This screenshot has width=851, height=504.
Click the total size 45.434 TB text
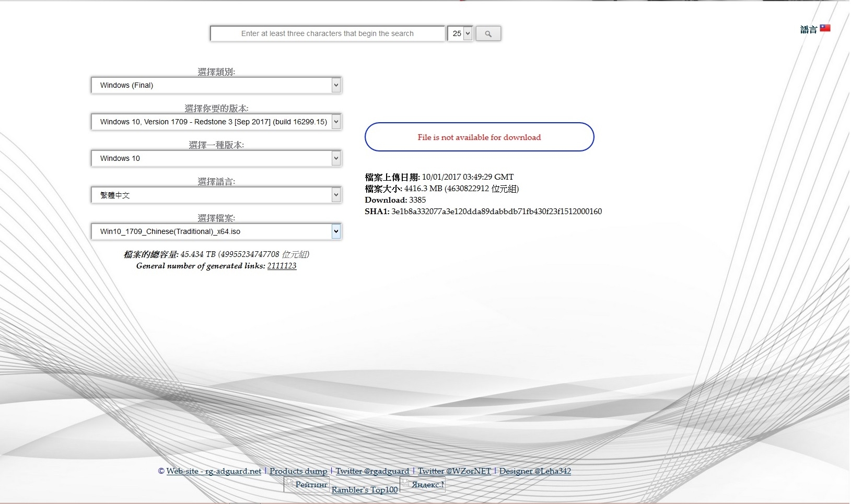click(245, 254)
